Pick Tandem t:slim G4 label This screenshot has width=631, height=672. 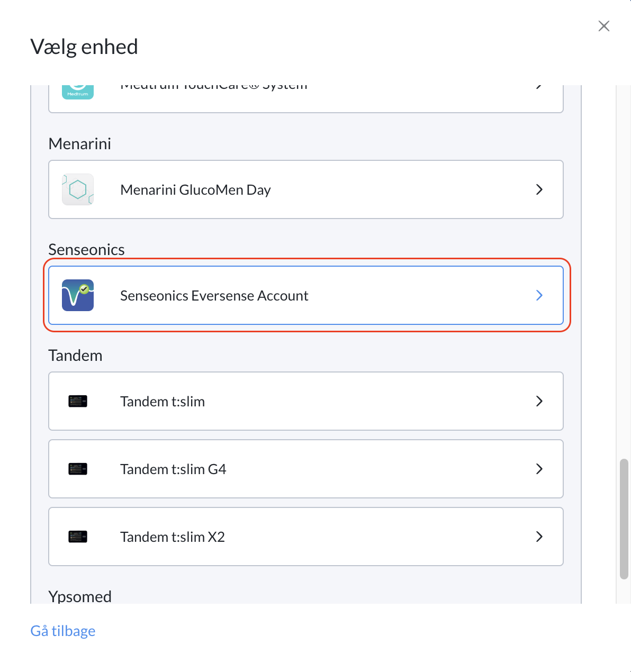point(173,469)
